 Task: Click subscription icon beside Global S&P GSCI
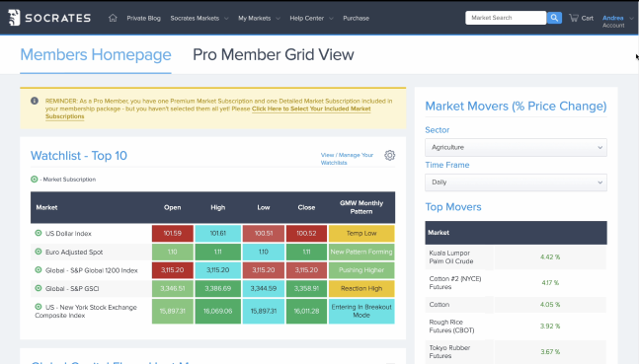point(39,288)
